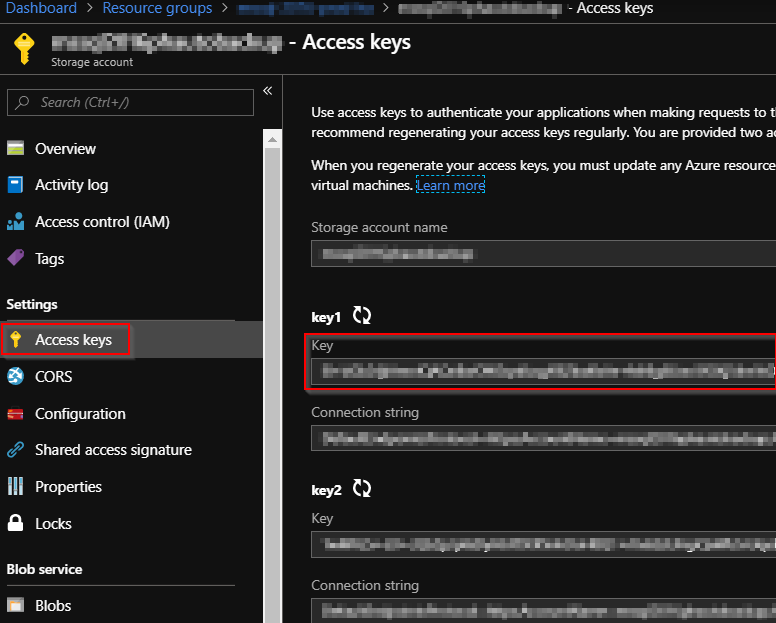
Task: Regenerate key1 with the refresh icon
Action: [362, 315]
